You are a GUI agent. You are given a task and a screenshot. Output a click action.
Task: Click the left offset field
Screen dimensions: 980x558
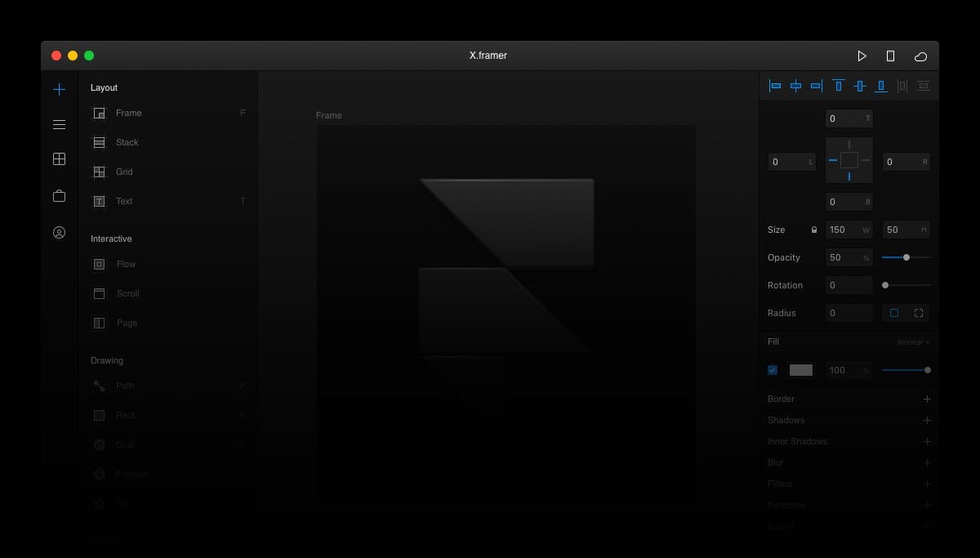[x=792, y=162]
